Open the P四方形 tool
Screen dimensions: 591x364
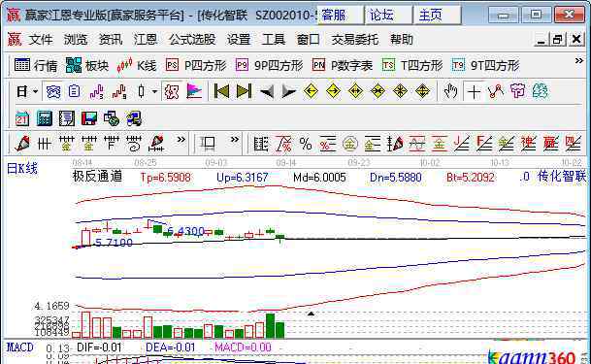click(x=196, y=66)
